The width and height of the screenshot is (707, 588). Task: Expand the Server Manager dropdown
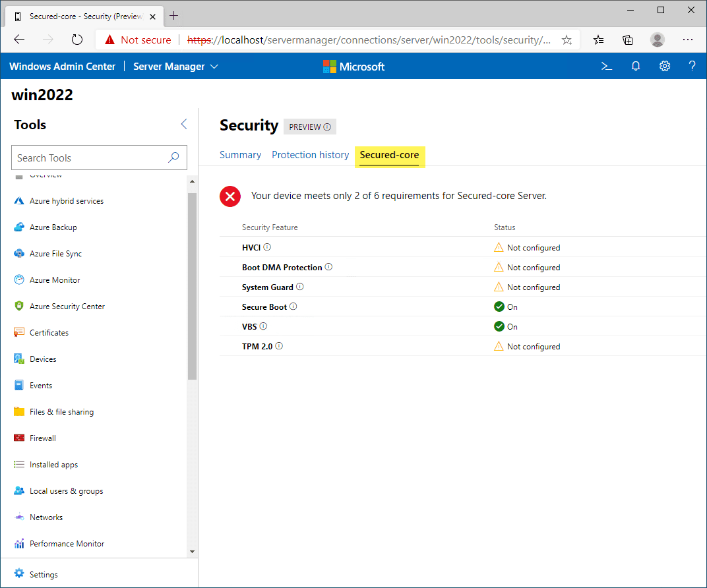(175, 66)
